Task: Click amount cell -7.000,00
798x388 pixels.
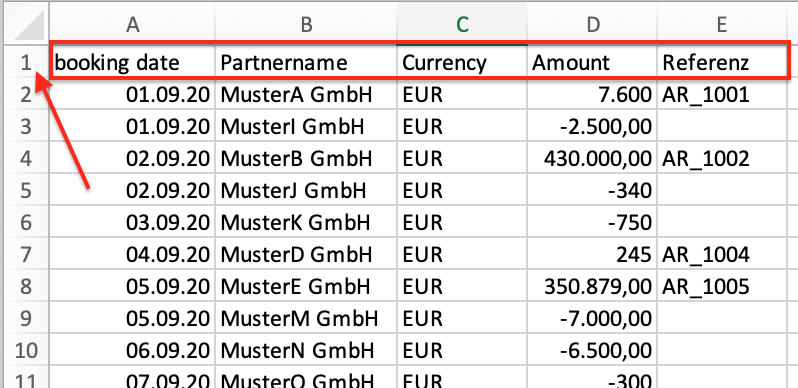Action: [x=592, y=319]
